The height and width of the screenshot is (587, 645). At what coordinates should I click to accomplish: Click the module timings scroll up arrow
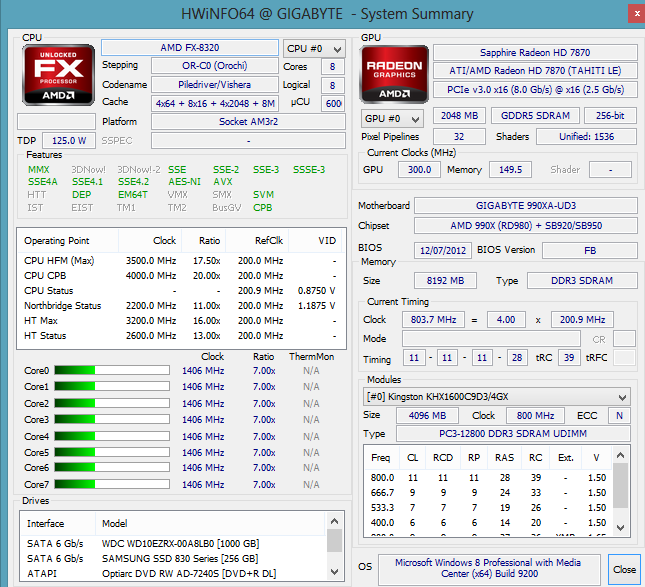coord(621,455)
